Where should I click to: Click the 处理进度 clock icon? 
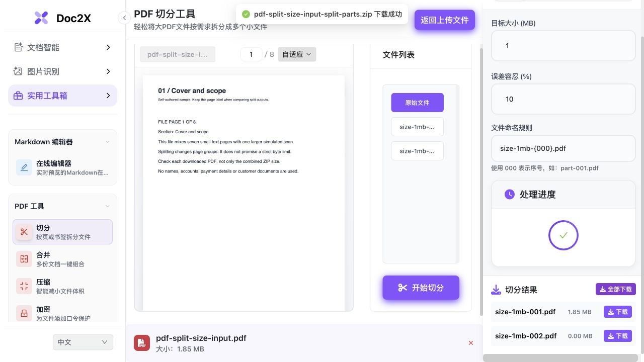click(x=510, y=194)
